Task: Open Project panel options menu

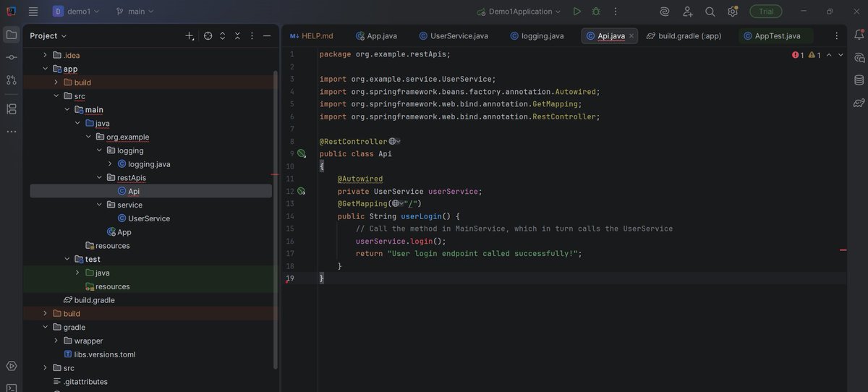Action: [x=252, y=35]
